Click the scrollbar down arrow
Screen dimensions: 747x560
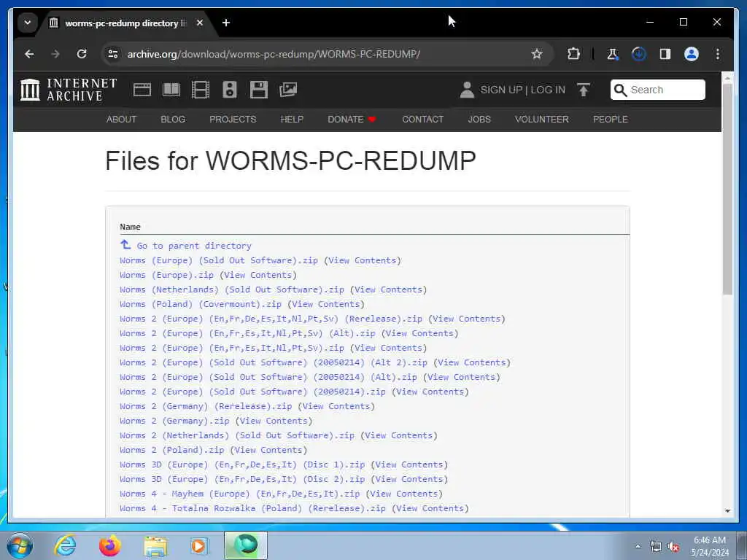click(727, 511)
